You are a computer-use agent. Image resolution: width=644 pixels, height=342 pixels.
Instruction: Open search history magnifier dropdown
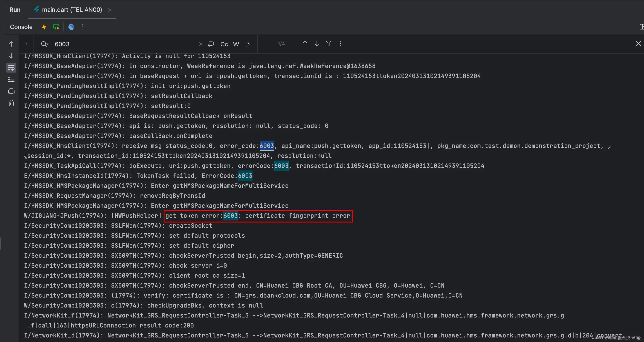(x=44, y=44)
